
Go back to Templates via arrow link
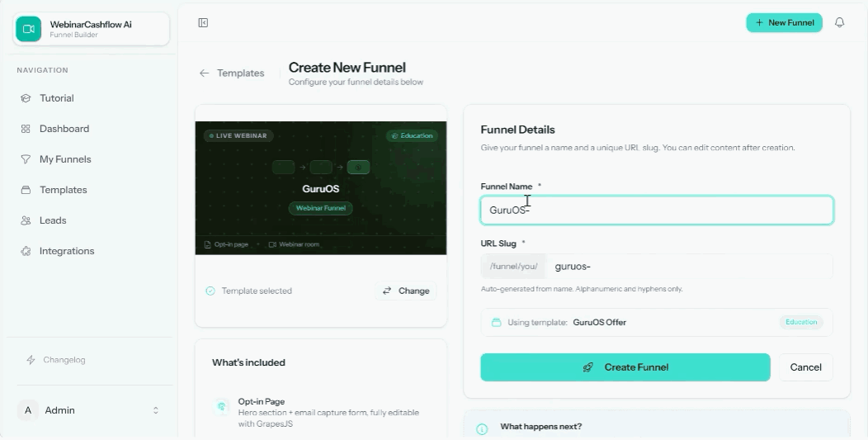point(232,73)
